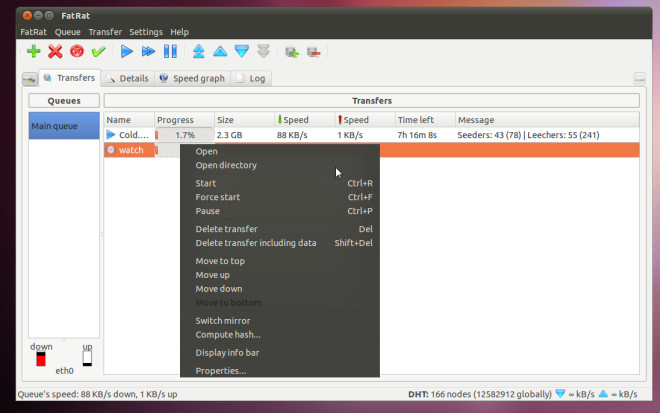Select Main queue in the Queues list
Image resolution: width=660 pixels, height=413 pixels.
64,125
